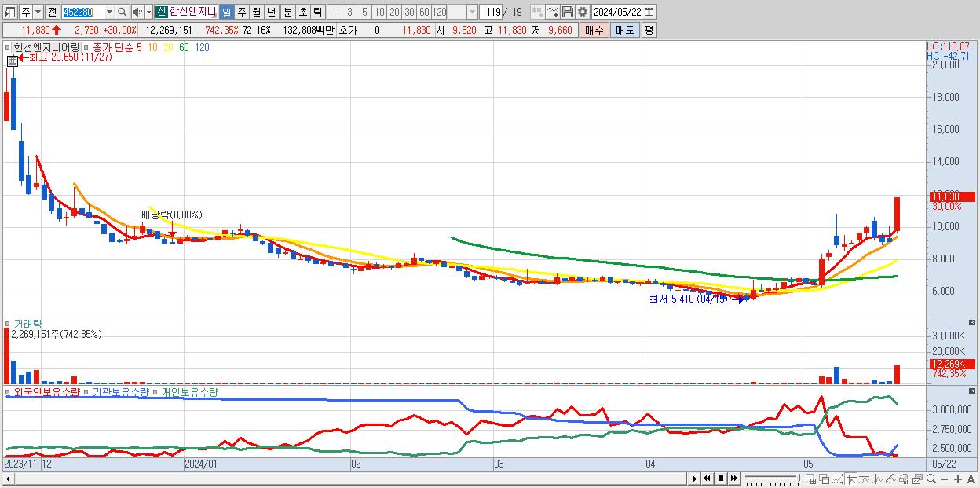
Task: Click play button in bottom playback bar
Action: 696,479
